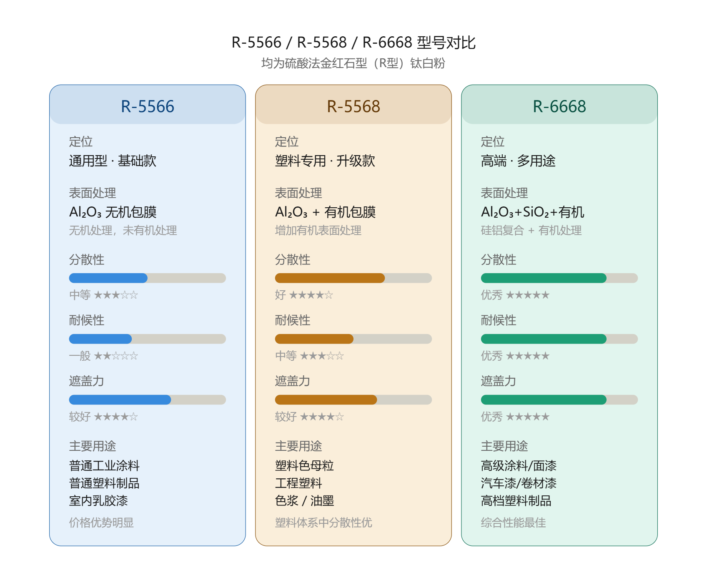Click '优秀 ★★★★★' under R-6668 分散性

(515, 295)
